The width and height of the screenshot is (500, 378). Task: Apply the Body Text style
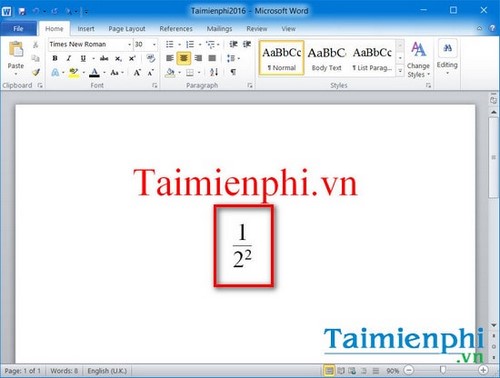pos(327,58)
